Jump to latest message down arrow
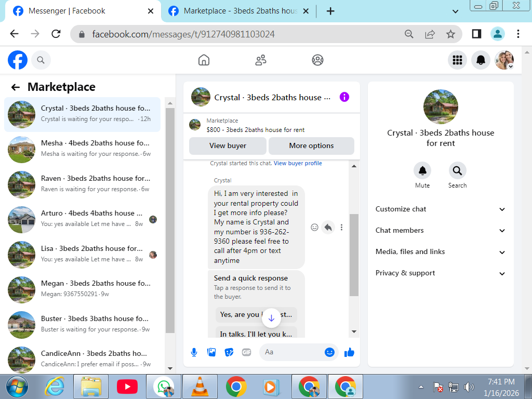 tap(271, 318)
